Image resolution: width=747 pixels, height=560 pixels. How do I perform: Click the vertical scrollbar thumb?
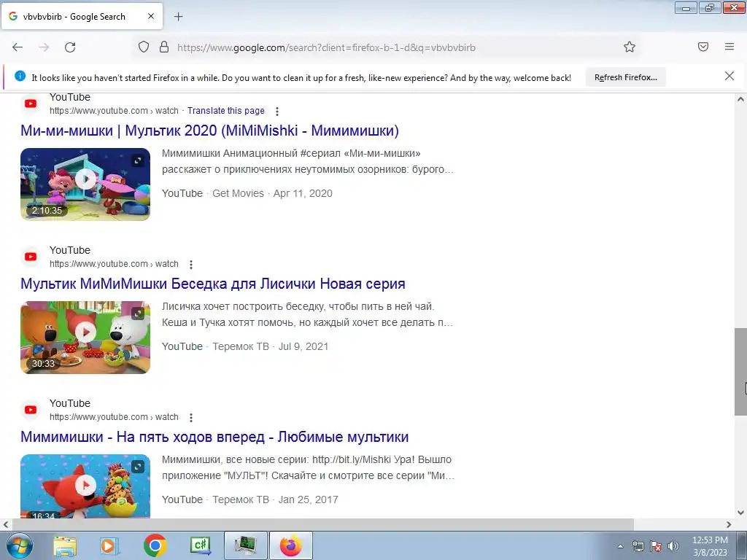pos(740,371)
